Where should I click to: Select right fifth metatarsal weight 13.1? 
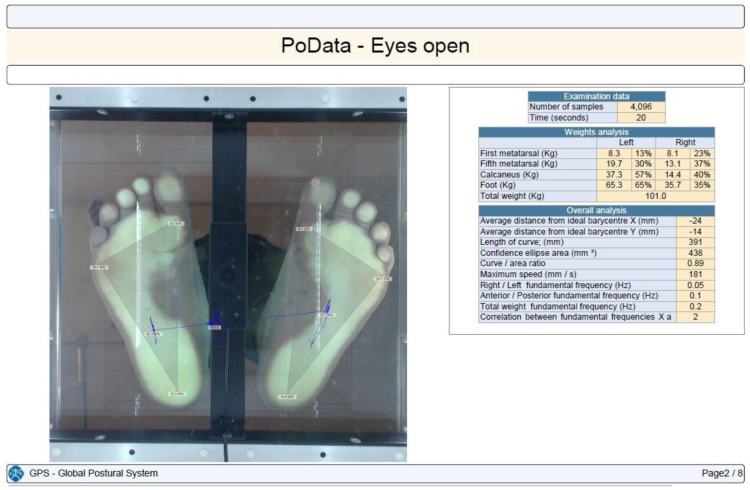click(x=673, y=164)
